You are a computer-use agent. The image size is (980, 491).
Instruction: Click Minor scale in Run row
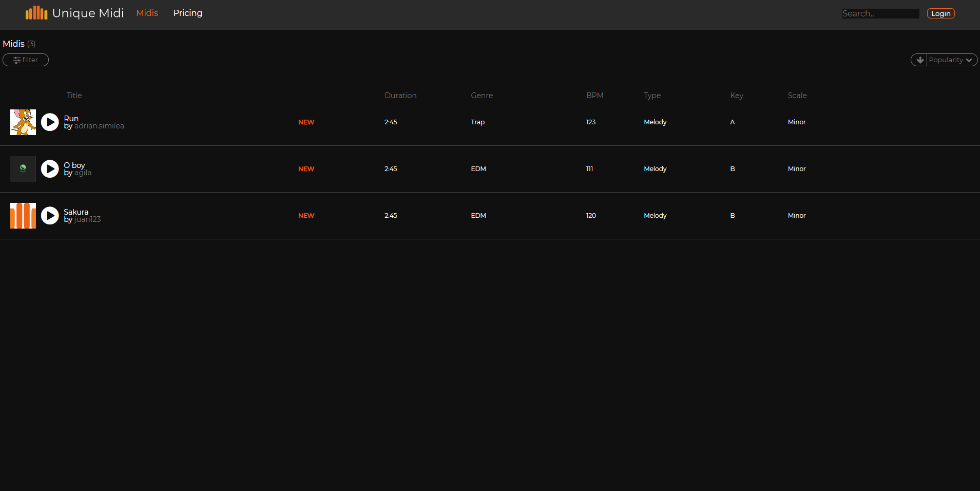pyautogui.click(x=797, y=122)
